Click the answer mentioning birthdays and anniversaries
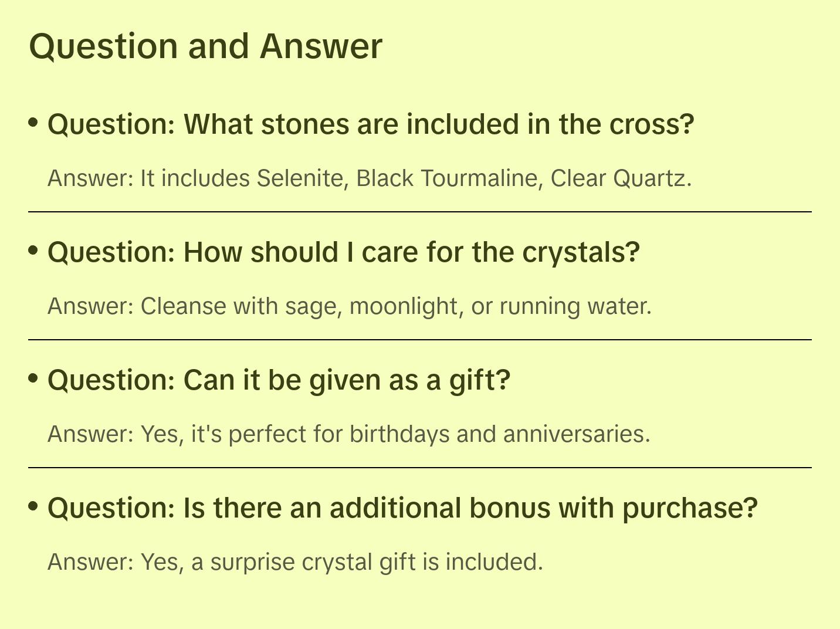Viewport: 840px width, 629px height. pos(349,434)
